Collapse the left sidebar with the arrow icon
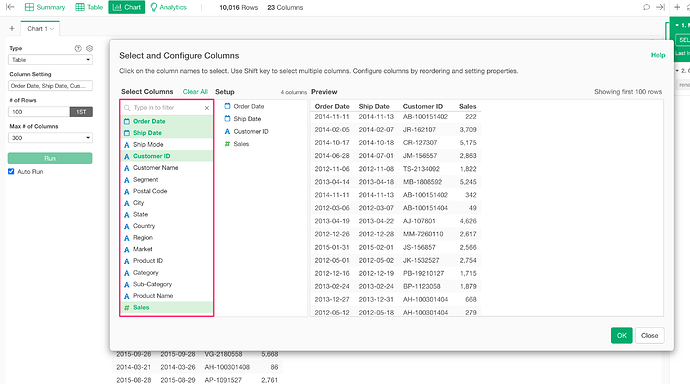 click(11, 7)
